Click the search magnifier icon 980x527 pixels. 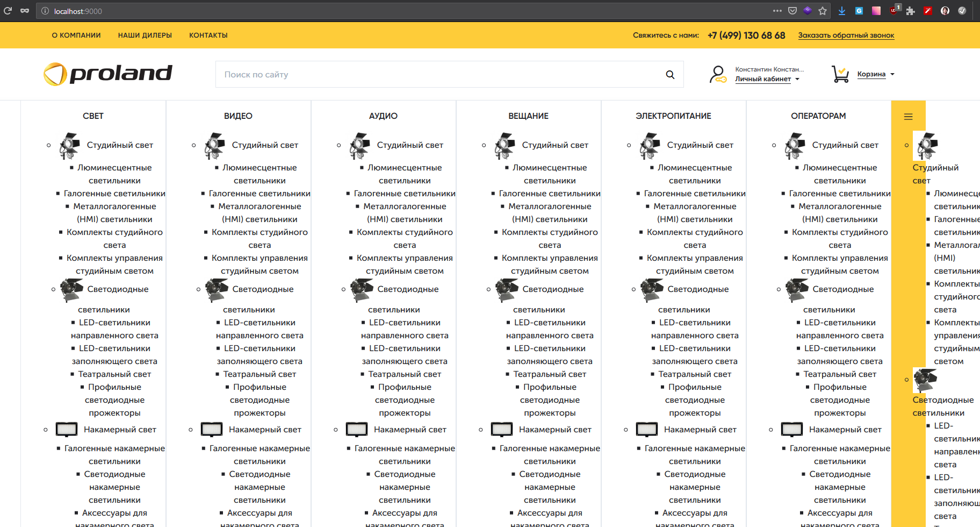pyautogui.click(x=670, y=75)
